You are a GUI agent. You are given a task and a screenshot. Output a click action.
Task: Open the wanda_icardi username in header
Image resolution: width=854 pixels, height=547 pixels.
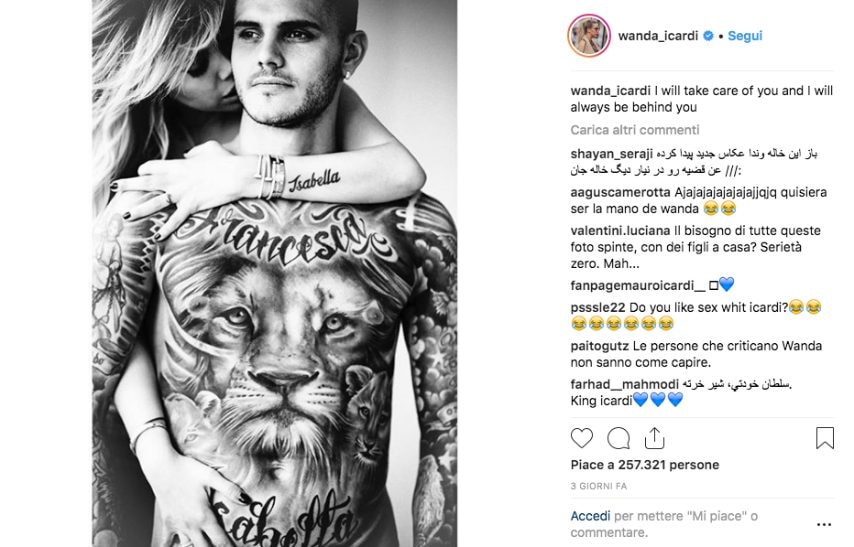tap(658, 36)
